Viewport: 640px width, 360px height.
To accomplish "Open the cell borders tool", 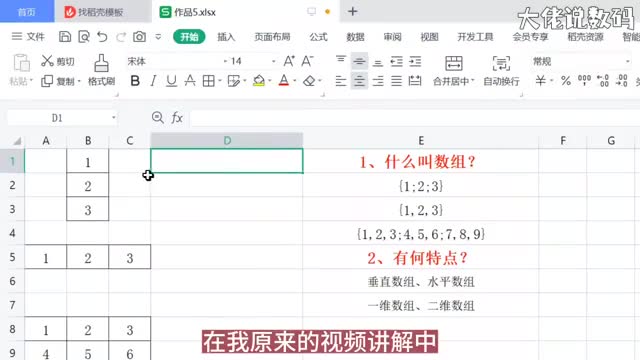I will pyautogui.click(x=209, y=81).
